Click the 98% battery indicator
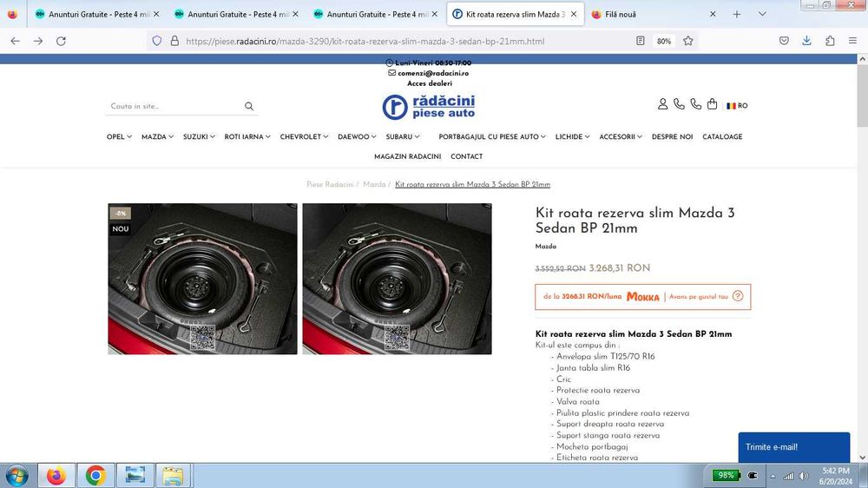The height and width of the screenshot is (488, 868). click(726, 475)
